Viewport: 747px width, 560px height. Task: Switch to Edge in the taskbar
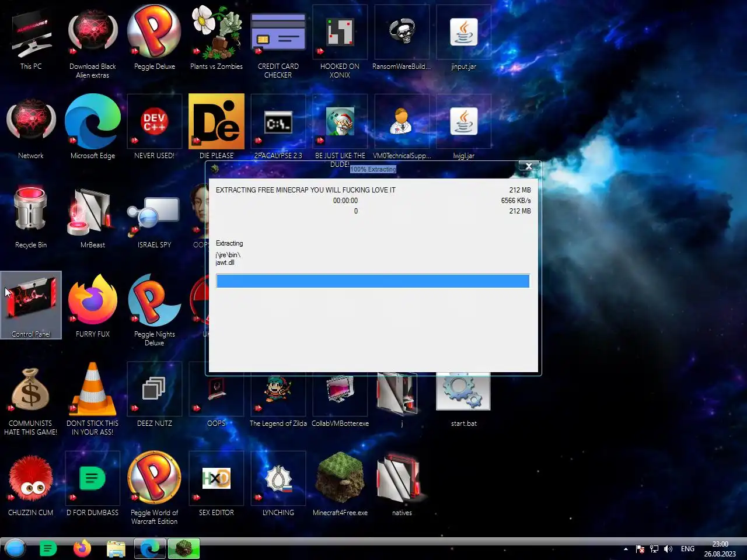click(150, 548)
